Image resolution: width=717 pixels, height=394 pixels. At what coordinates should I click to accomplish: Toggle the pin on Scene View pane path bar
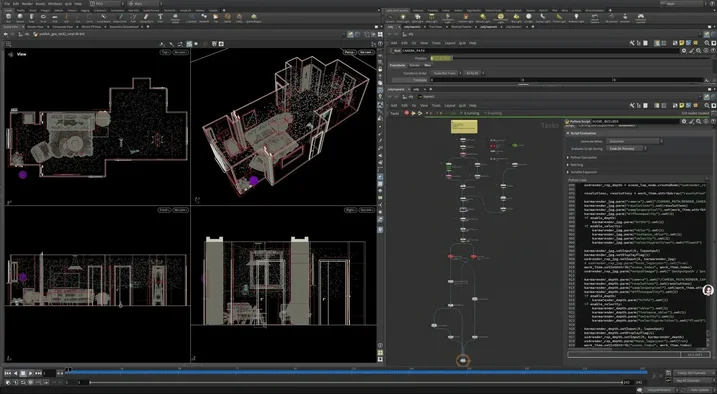pos(350,34)
